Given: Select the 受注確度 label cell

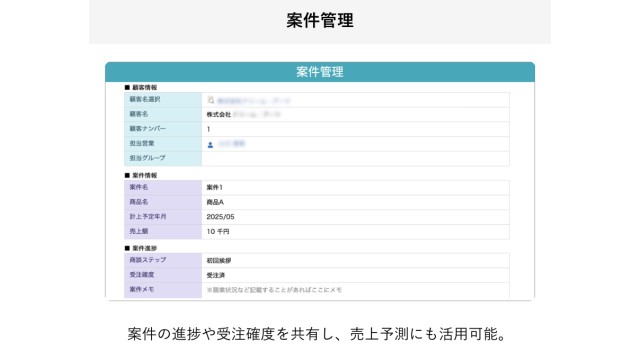Looking at the screenshot, I should 163,275.
